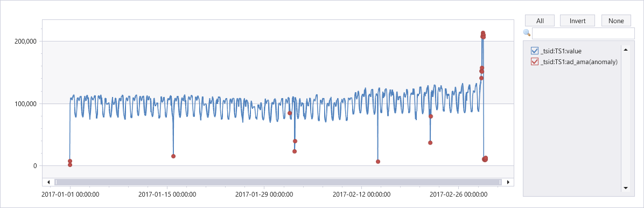
Task: Click the 2017-02-26 00:00:00 axis label
Action: [x=458, y=195]
